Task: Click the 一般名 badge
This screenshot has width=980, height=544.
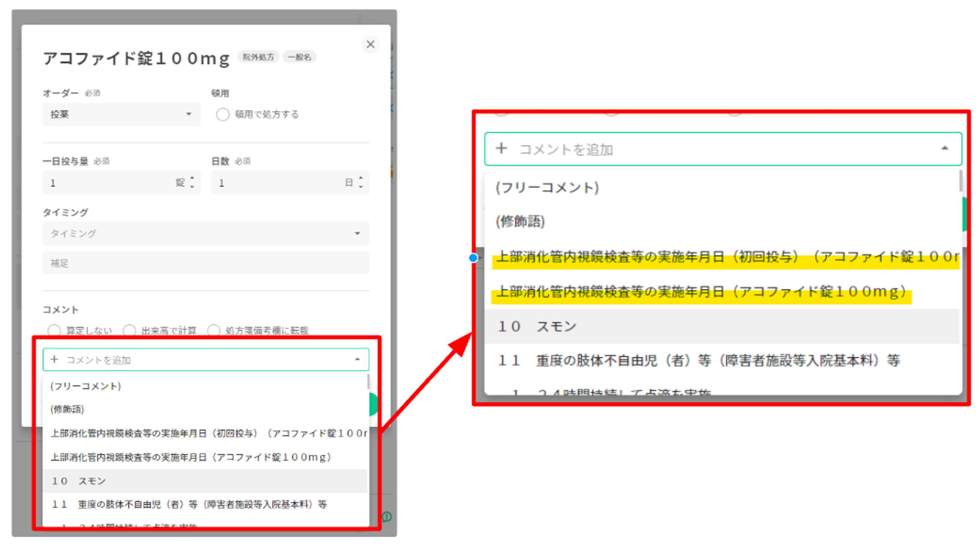Action: [x=299, y=57]
